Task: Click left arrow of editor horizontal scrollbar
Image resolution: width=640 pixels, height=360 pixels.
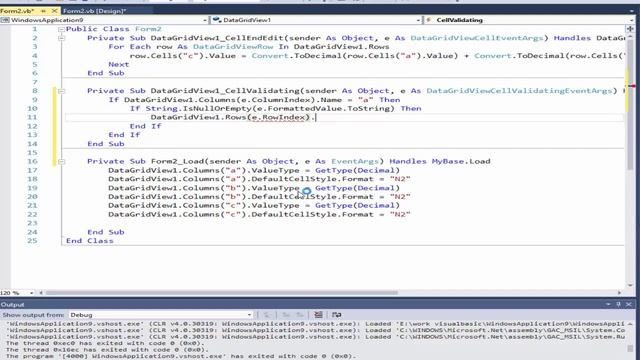Action: click(x=41, y=293)
